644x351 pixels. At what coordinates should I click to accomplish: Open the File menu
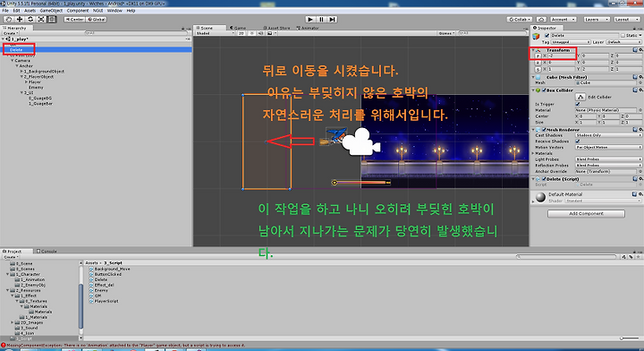tap(5, 11)
